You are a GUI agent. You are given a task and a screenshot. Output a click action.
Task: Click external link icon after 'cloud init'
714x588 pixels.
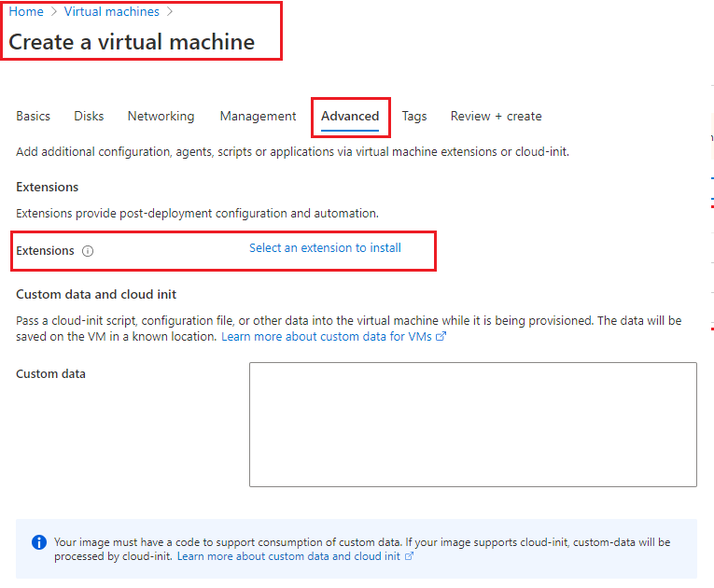(409, 556)
